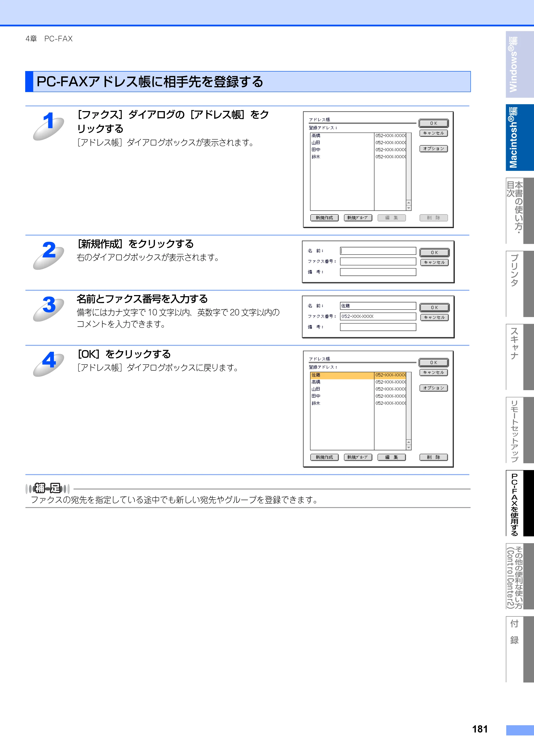Viewport: 534px width, 756px height.
Task: Click 新規作成 in the step 1 address book dialog
Action: click(324, 218)
